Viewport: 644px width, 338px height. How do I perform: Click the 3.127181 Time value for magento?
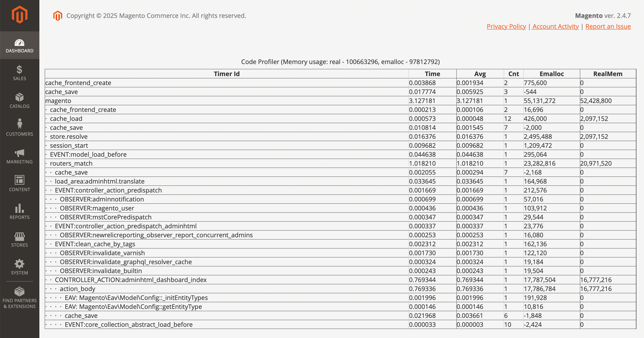click(x=422, y=101)
